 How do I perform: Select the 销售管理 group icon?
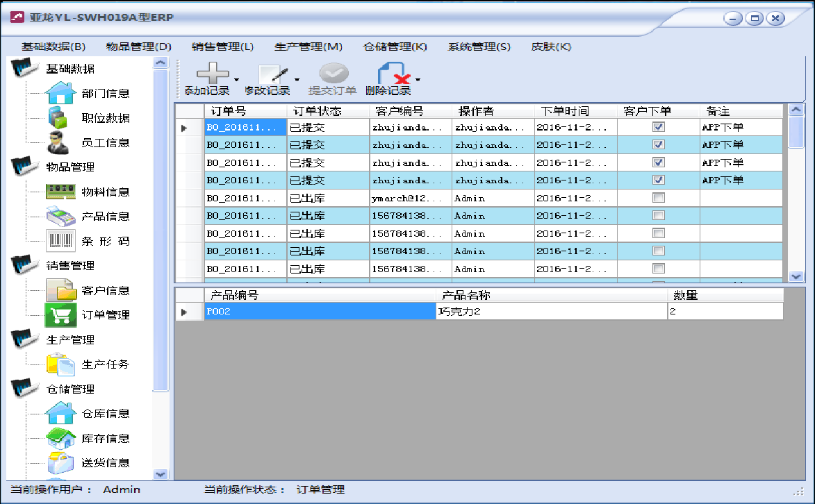coord(24,264)
